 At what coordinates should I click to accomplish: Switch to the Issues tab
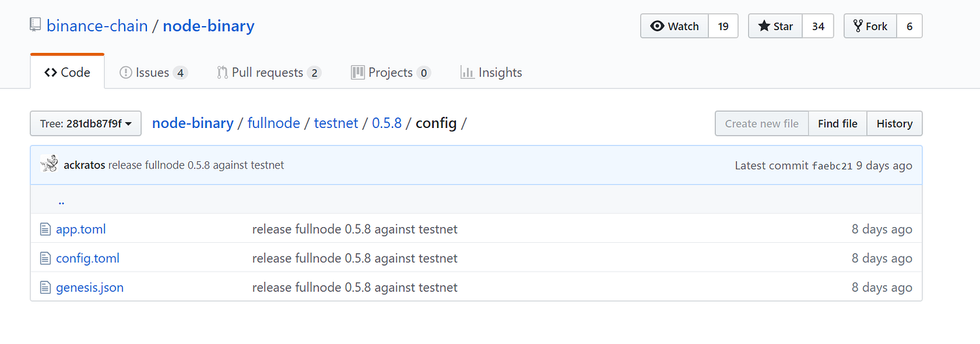(153, 72)
